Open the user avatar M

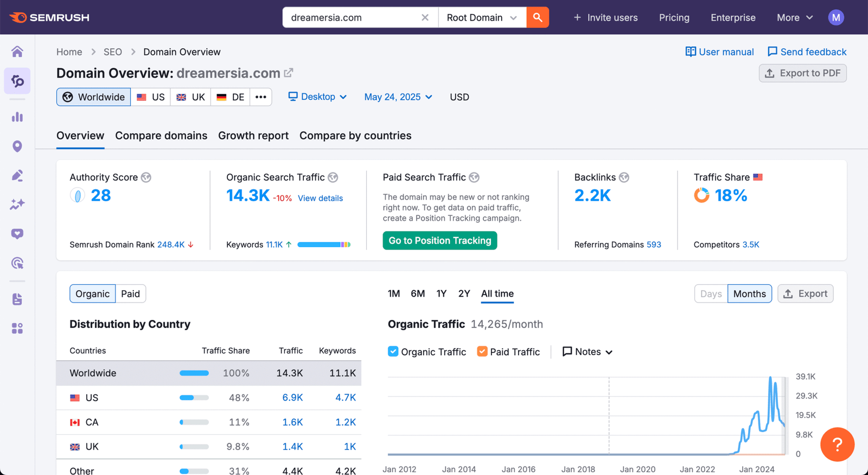836,17
